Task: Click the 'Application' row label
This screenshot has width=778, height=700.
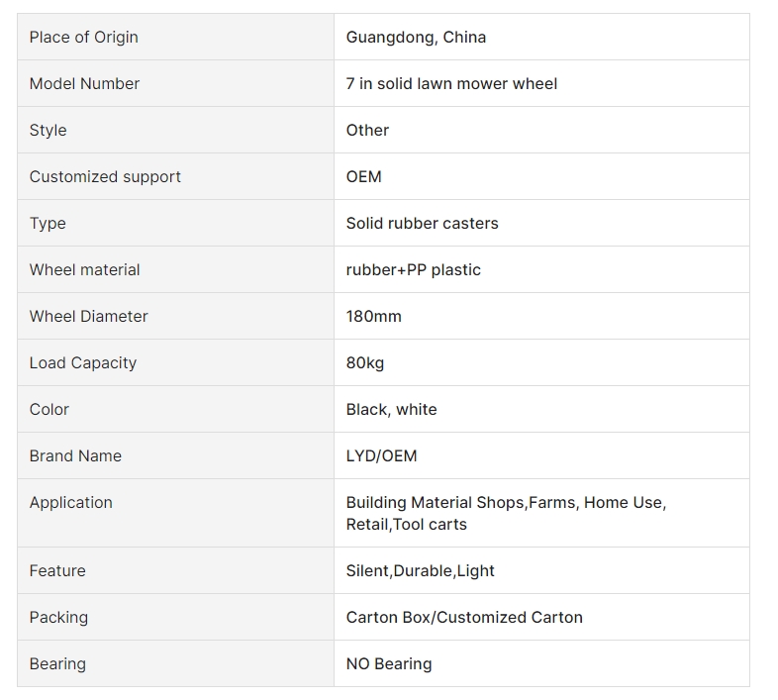Action: click(71, 502)
